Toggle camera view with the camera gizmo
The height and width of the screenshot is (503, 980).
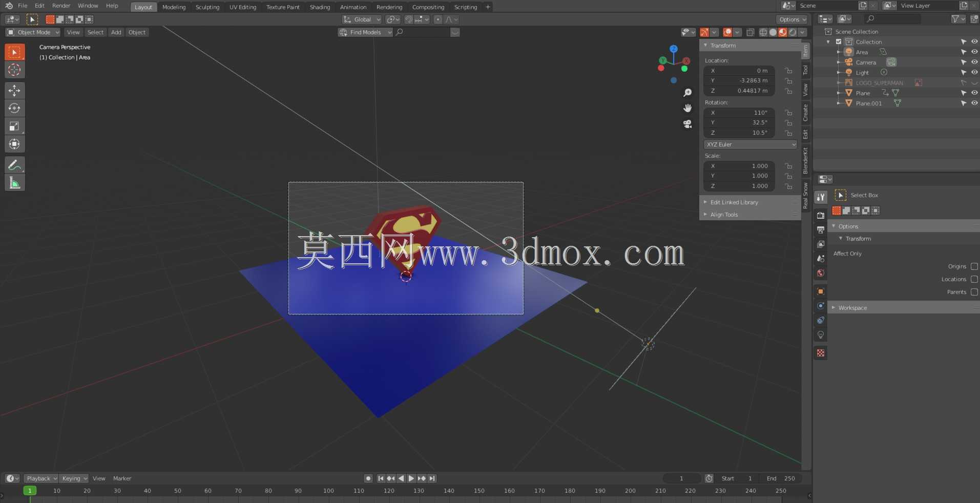pos(687,124)
